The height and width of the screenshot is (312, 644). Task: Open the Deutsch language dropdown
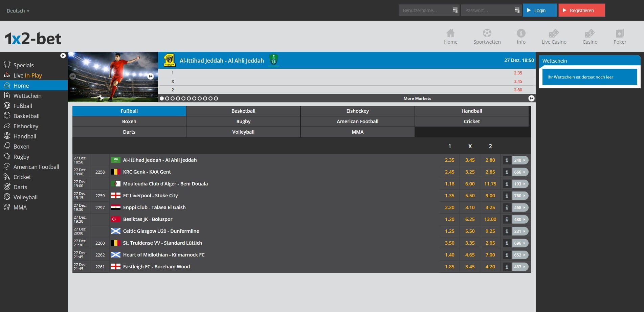point(18,11)
